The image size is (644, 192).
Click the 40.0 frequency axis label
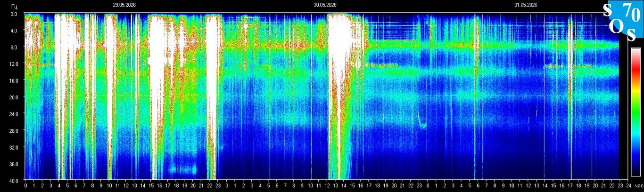click(x=14, y=180)
